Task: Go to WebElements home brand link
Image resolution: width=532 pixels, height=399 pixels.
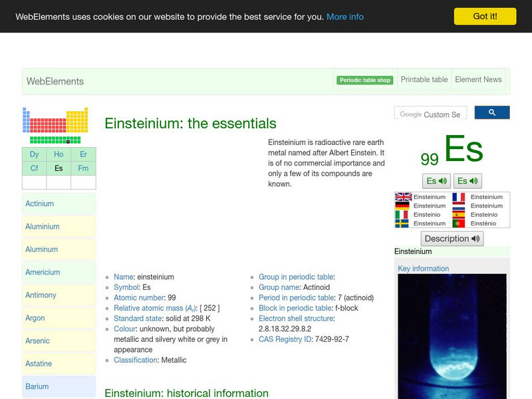Action: (55, 81)
